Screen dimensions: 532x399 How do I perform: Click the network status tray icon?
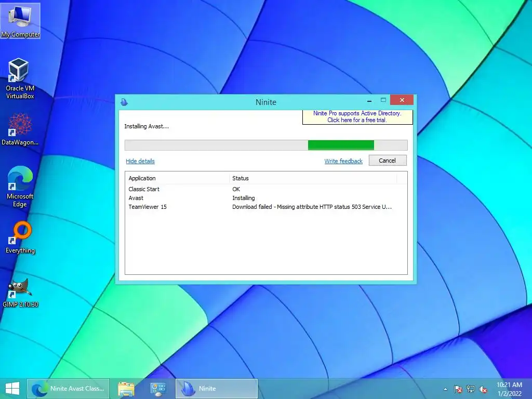471,389
